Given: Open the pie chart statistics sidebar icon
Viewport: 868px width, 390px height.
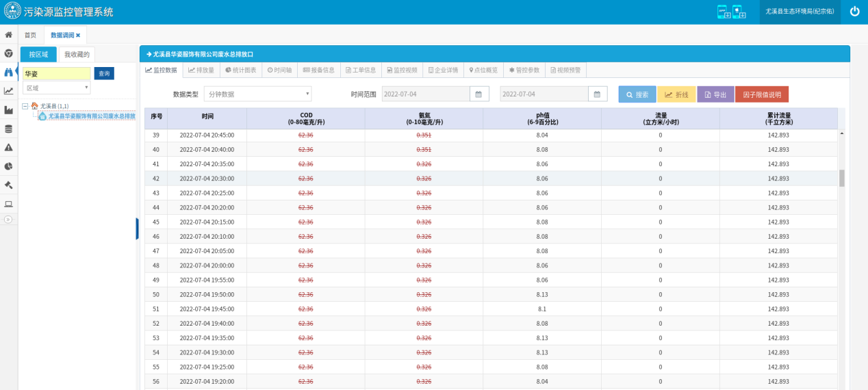Looking at the screenshot, I should pos(8,166).
